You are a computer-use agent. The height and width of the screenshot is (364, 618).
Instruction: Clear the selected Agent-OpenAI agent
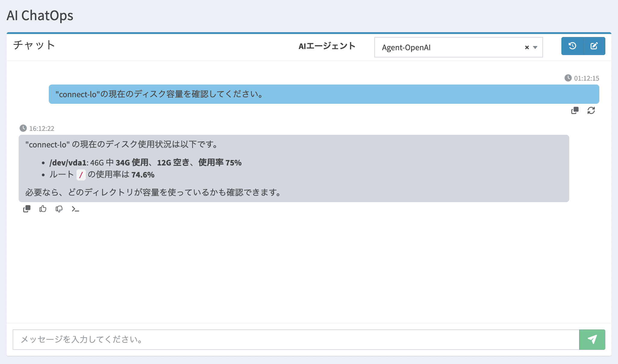pos(527,48)
